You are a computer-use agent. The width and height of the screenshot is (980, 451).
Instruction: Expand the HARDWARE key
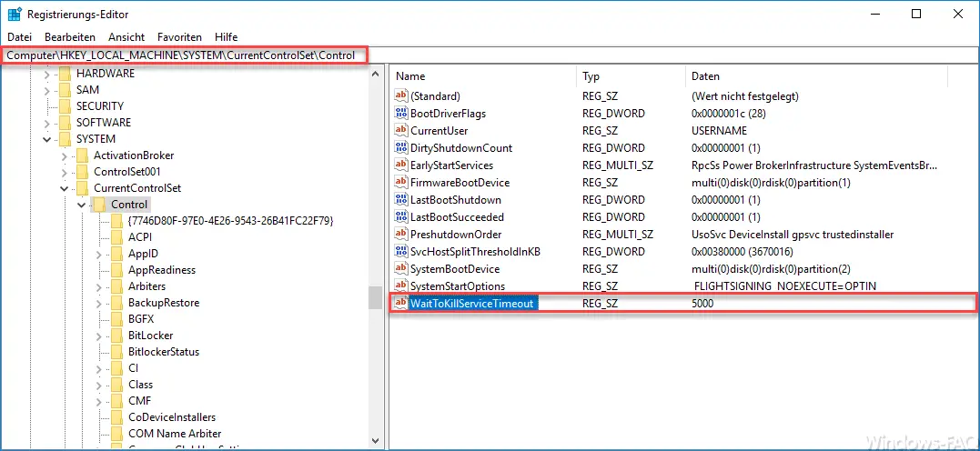(x=47, y=74)
